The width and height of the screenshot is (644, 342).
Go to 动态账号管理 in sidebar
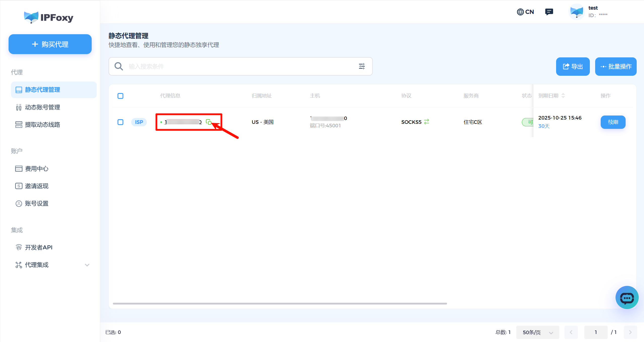(x=42, y=107)
